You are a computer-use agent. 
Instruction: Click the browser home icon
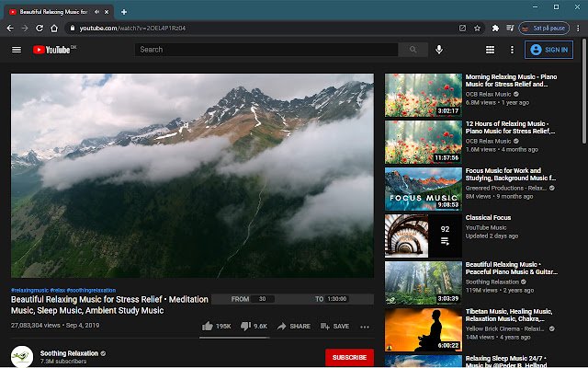54,29
